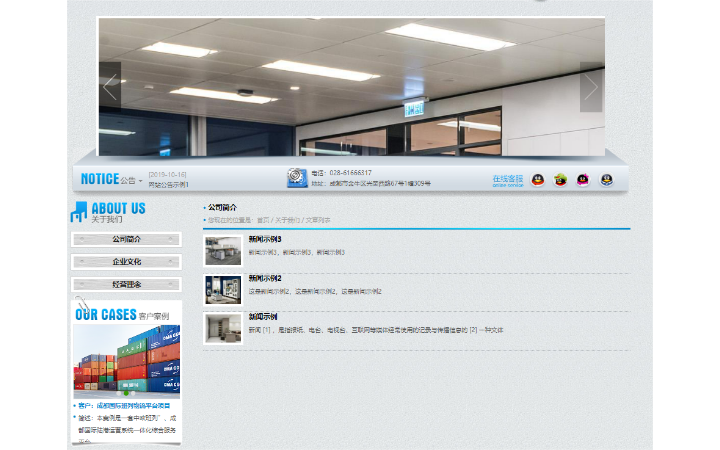Click the About Us building icon
The height and width of the screenshot is (450, 720).
point(79,212)
